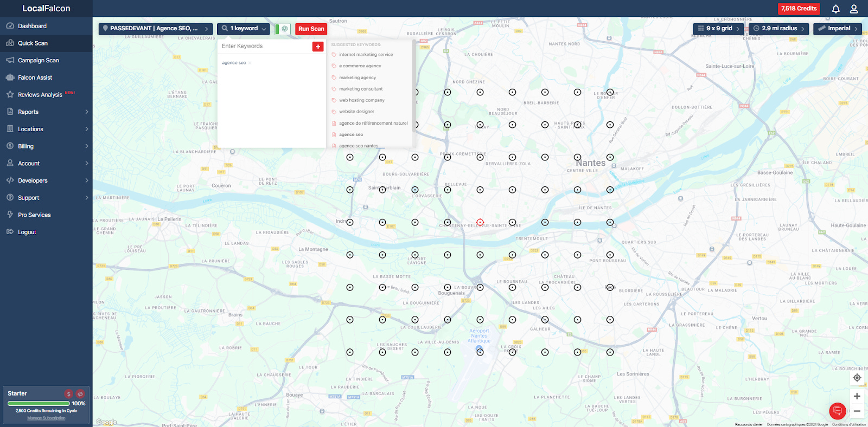
Task: Open map Conditions d'utilisation link
Action: (x=849, y=424)
